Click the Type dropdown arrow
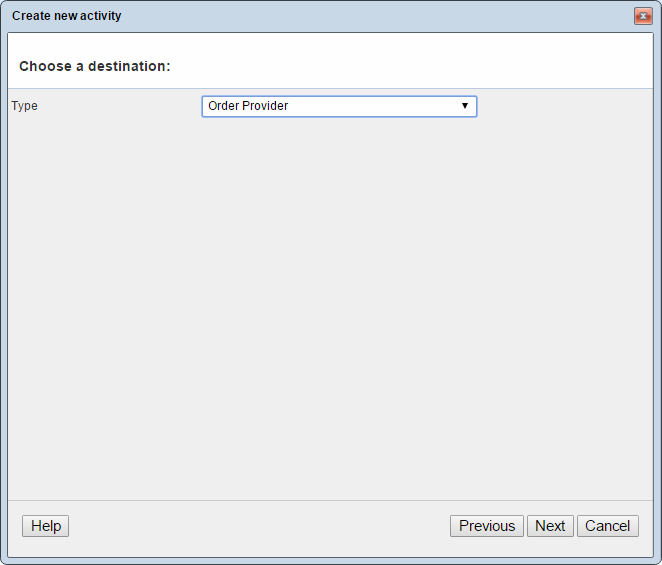662x565 pixels. [x=465, y=106]
